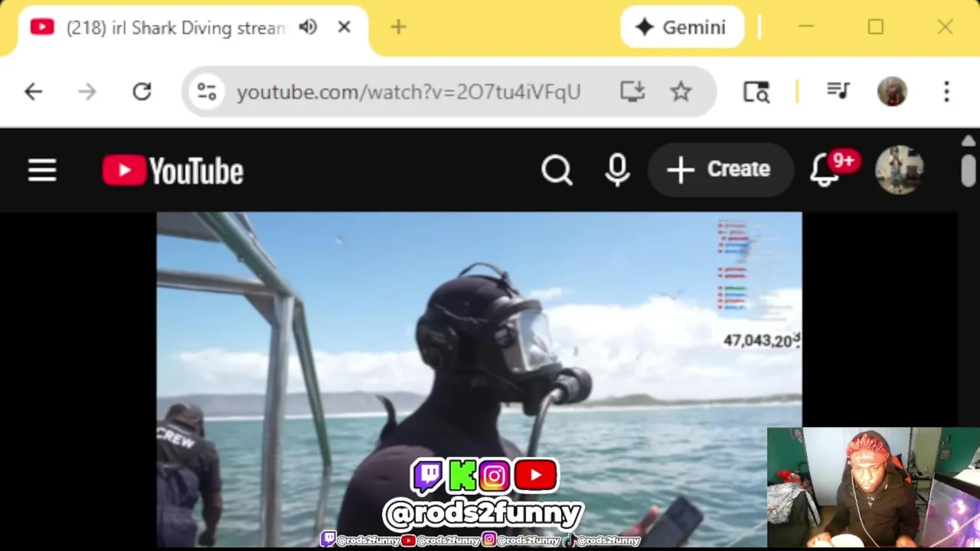The image size is (980, 551).
Task: Maximize the Chrome window
Action: coord(876,28)
